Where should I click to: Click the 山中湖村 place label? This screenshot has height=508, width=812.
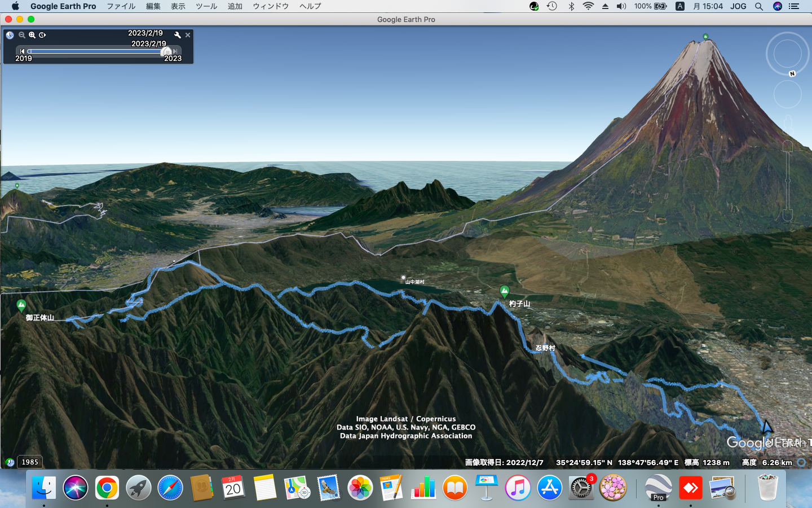[414, 282]
